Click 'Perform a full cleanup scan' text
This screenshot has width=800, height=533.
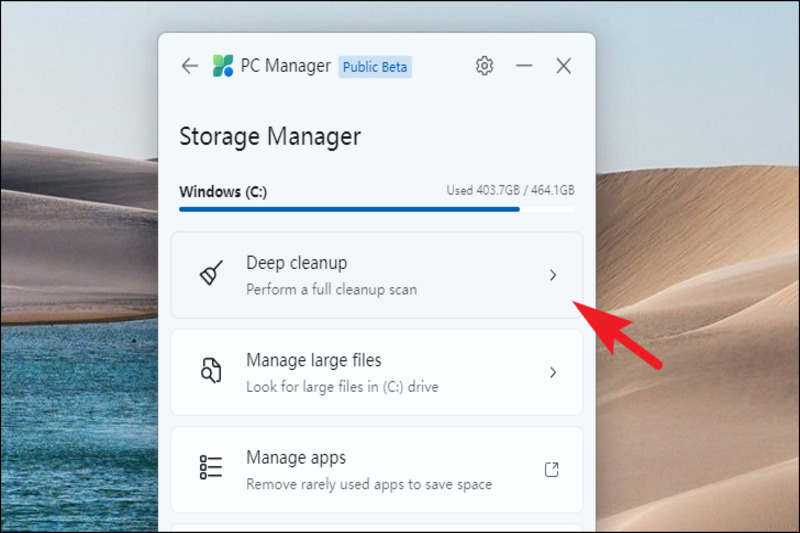331,289
